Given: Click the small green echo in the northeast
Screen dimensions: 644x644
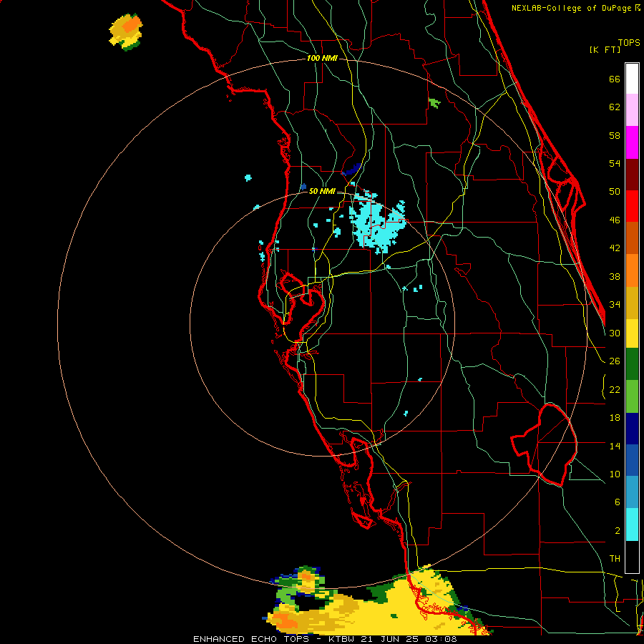Looking at the screenshot, I should coord(434,102).
